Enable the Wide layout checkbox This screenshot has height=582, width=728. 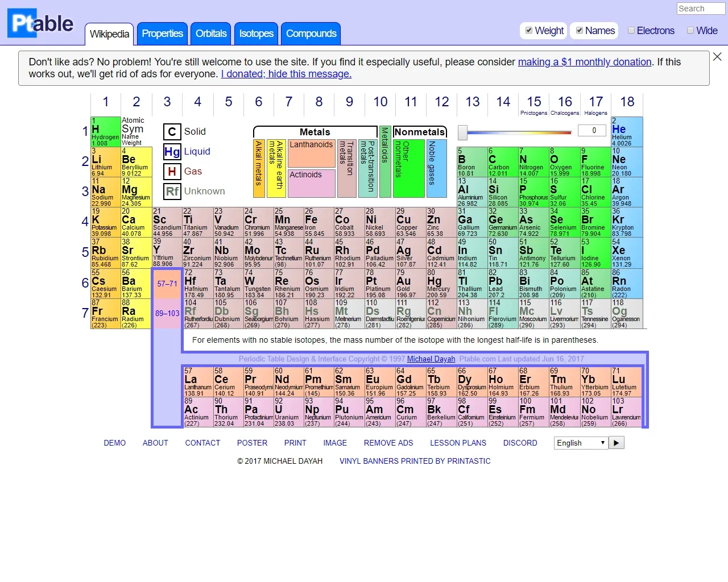[690, 31]
